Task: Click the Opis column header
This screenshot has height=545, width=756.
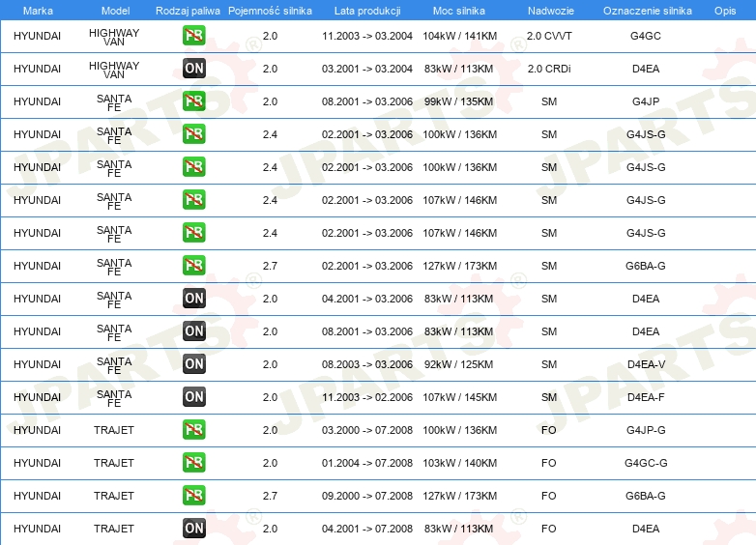Action: [x=725, y=11]
